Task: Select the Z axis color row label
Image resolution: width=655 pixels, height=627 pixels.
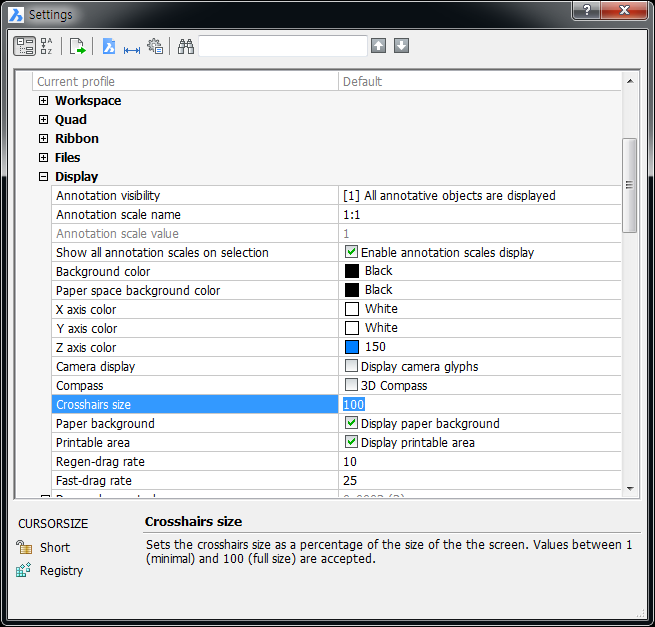Action: 86,348
